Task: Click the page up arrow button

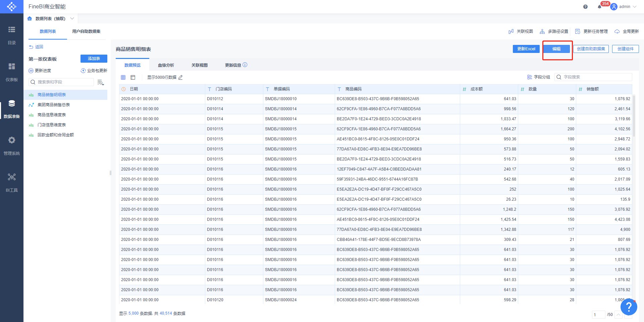Action: click(x=618, y=315)
